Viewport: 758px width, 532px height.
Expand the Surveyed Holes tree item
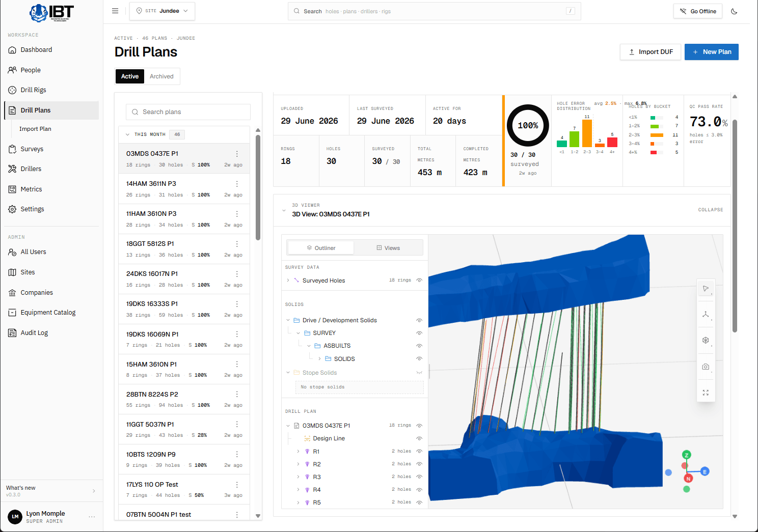288,281
